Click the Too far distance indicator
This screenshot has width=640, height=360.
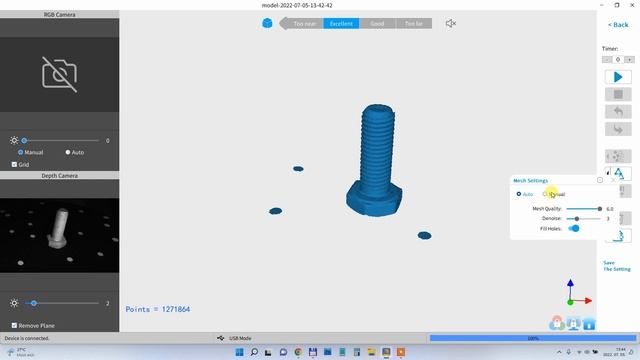click(413, 24)
